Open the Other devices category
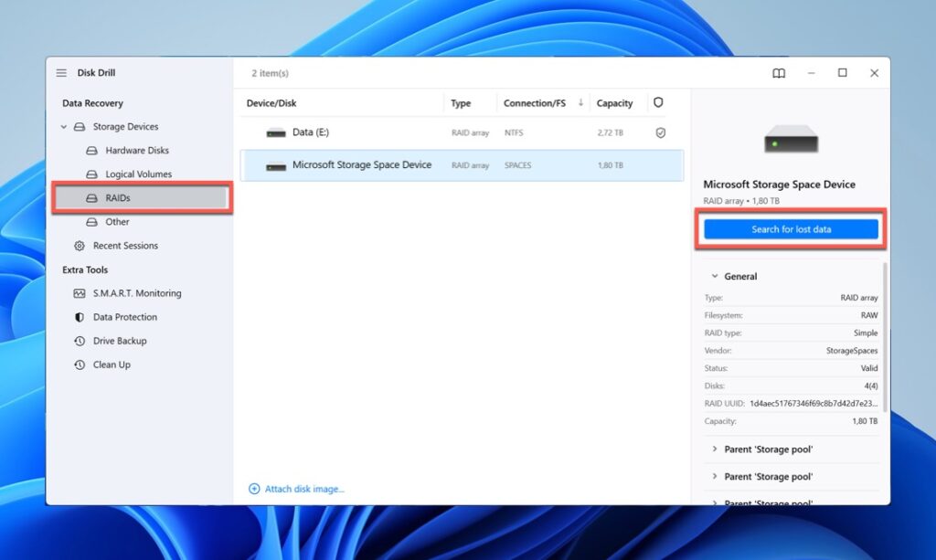936x560 pixels. click(117, 221)
